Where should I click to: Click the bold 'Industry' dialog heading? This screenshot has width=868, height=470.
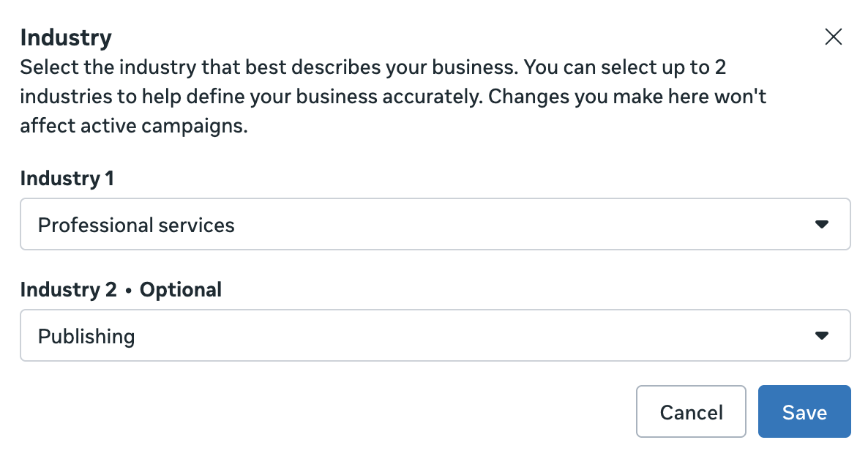66,37
